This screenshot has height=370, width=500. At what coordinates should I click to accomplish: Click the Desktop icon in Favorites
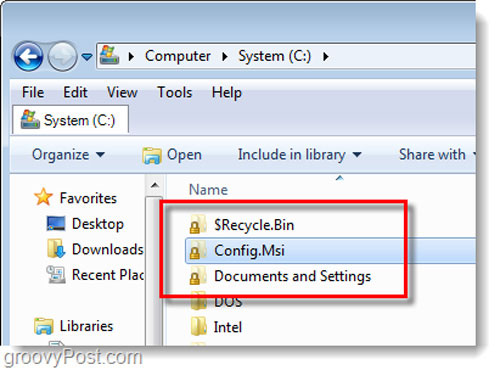click(x=56, y=224)
